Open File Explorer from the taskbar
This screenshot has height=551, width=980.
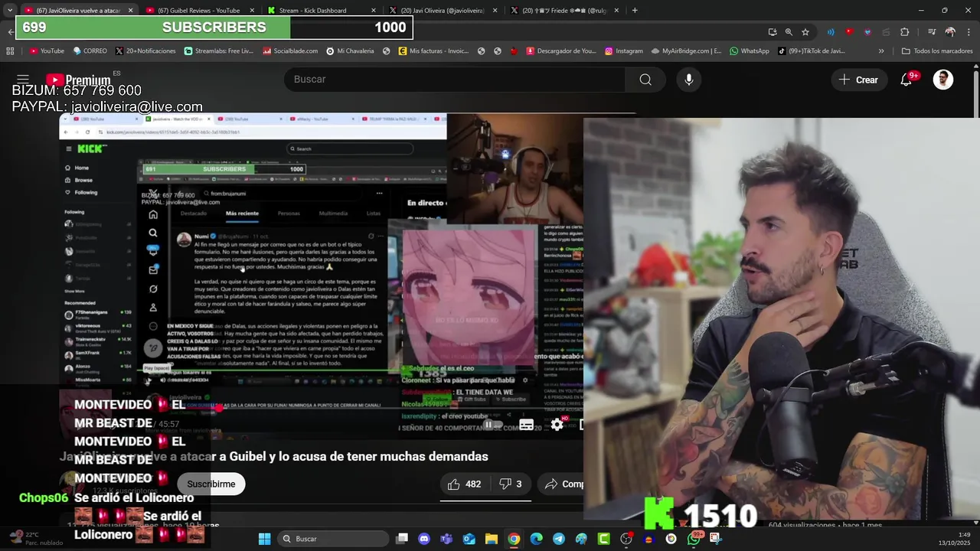(x=492, y=539)
